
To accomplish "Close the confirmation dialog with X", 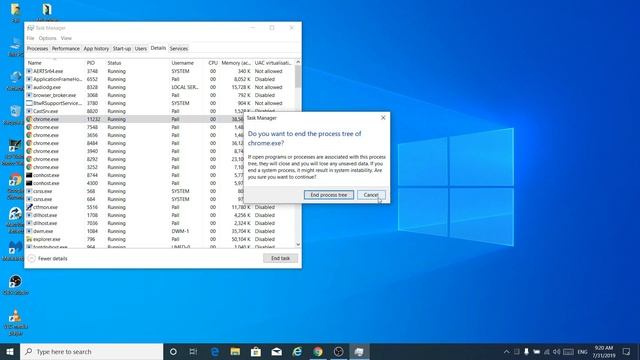I will tap(383, 118).
